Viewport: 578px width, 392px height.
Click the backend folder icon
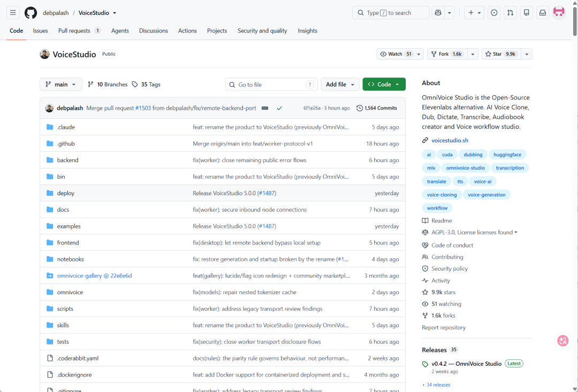pos(50,160)
